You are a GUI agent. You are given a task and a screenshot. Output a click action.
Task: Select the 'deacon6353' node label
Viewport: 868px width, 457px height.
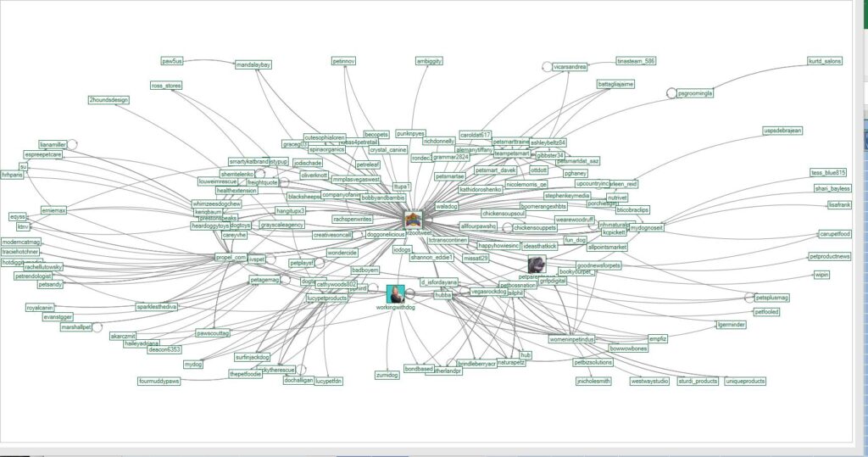(x=164, y=349)
